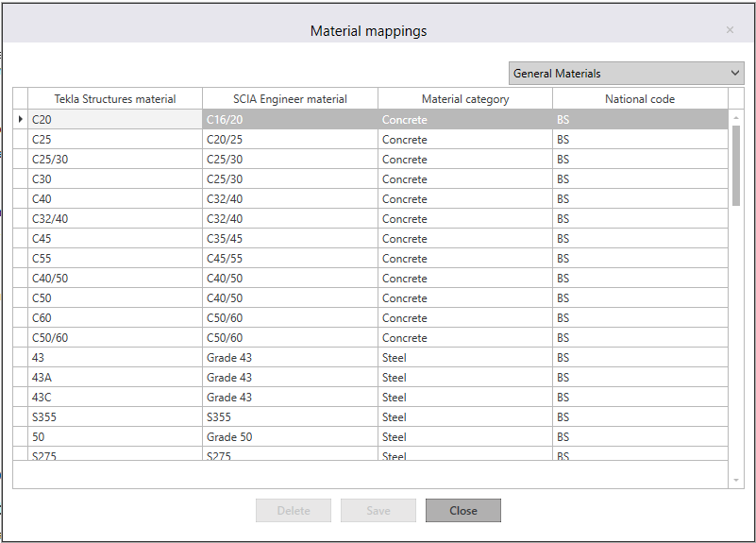
Task: Select Concrete category in the C60 row
Action: pos(465,318)
